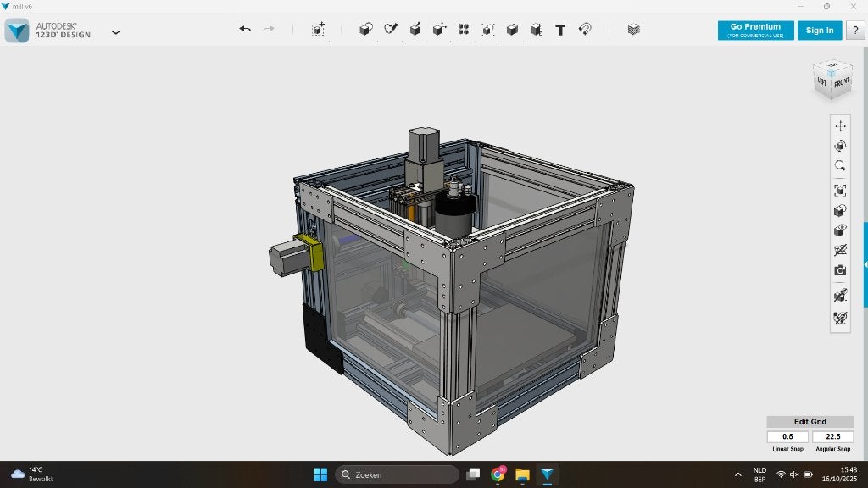Click the Fit view icon

pyautogui.click(x=840, y=191)
